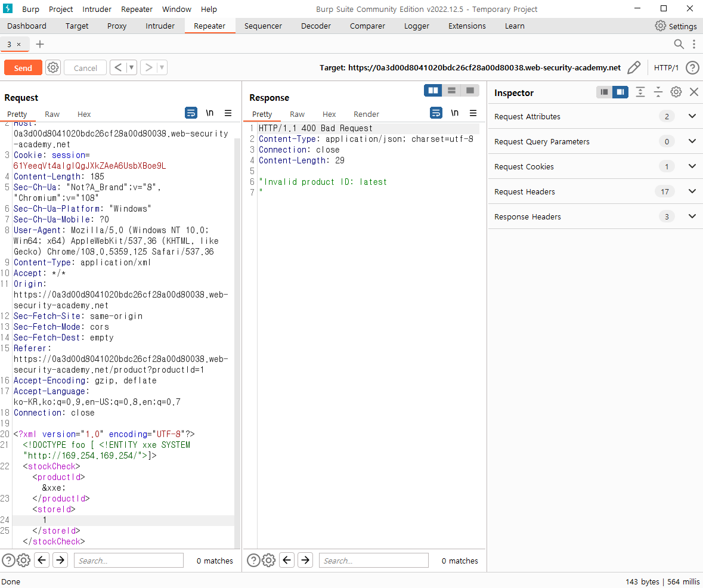
Task: Edit the target with the pencil icon
Action: point(634,68)
